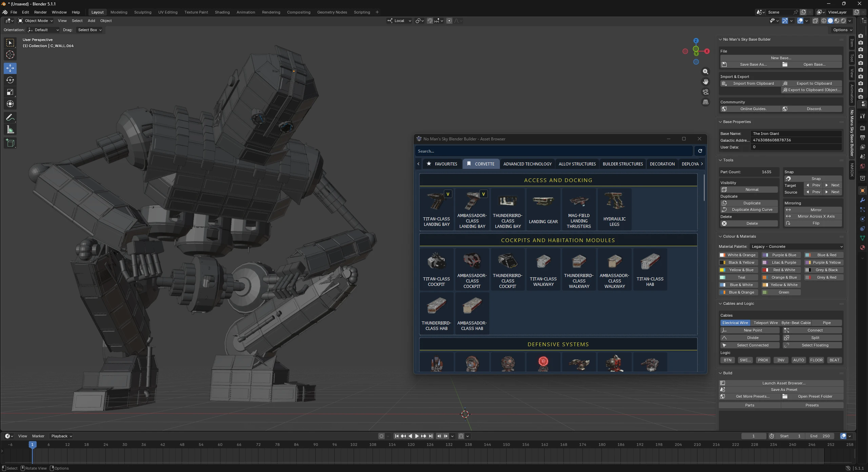Viewport: 868px width, 472px height.
Task: Open the Discord community link
Action: [x=812, y=109]
